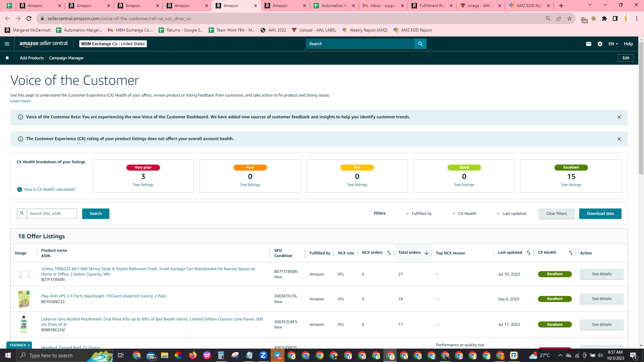Image resolution: width=644 pixels, height=362 pixels.
Task: Click the Search title, ASIN input field
Action: coord(52,214)
